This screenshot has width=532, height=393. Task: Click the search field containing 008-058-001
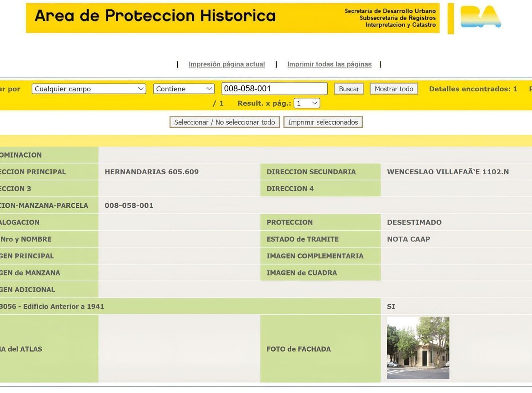click(x=275, y=88)
